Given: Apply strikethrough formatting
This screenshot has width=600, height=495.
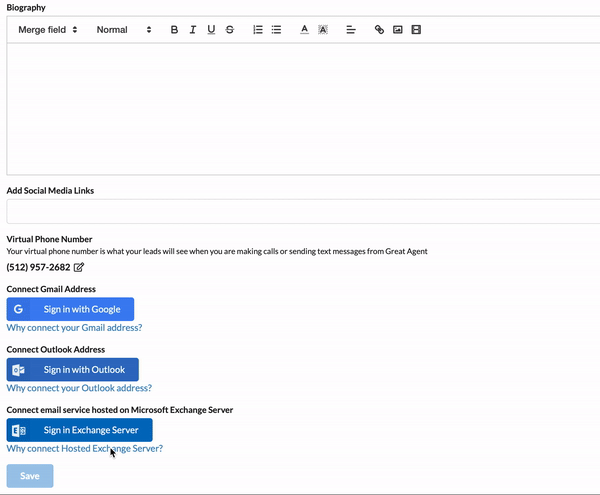Looking at the screenshot, I should tap(230, 30).
